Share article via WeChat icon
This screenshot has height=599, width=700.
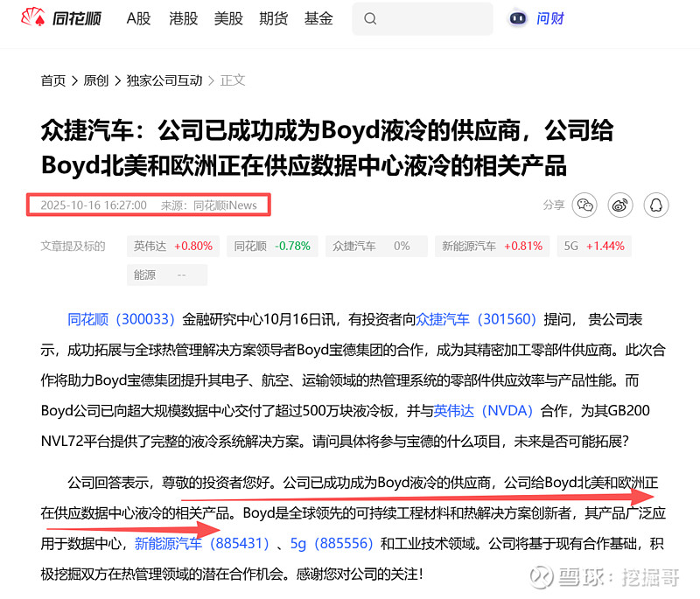[x=584, y=205]
